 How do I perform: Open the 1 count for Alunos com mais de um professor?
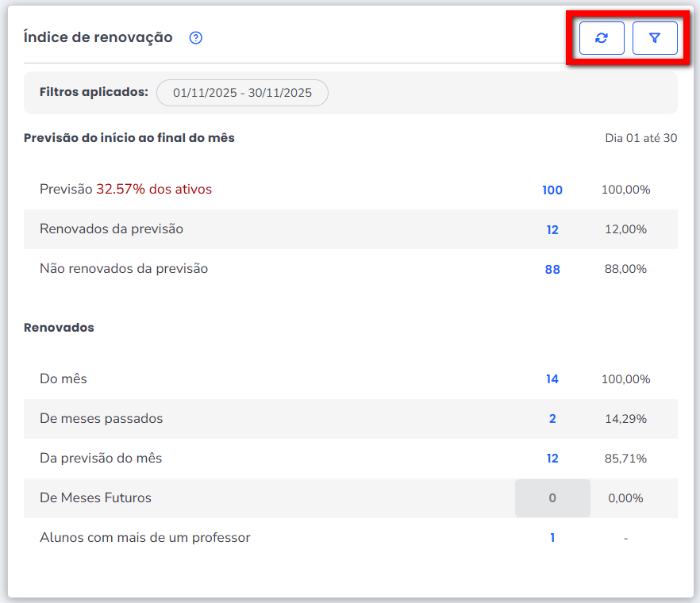[x=552, y=538]
